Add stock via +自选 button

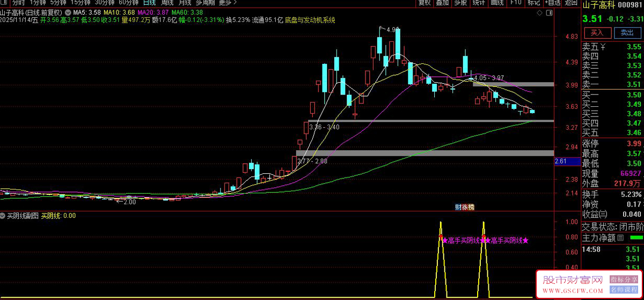[x=552, y=3]
